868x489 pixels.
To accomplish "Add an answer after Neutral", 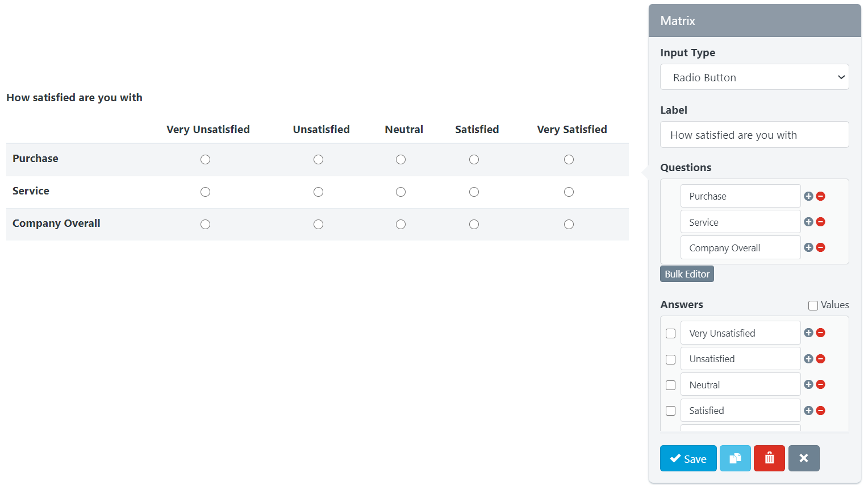I will tap(808, 384).
